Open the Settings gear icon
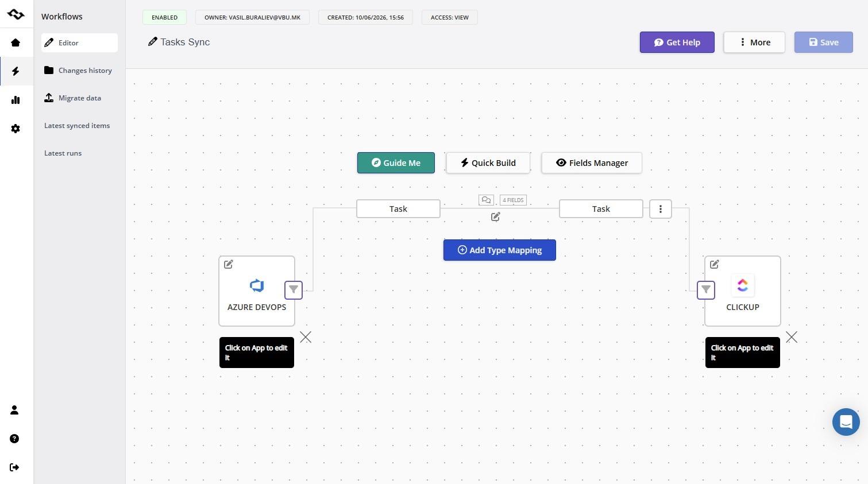The height and width of the screenshot is (484, 868). 16,129
